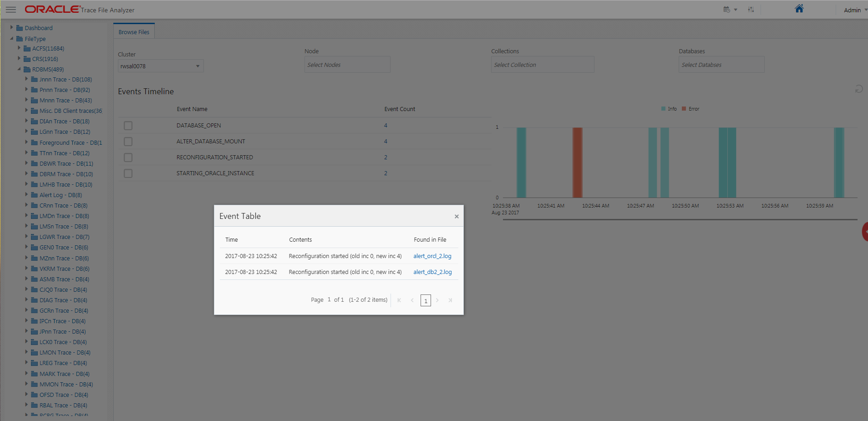Select the Browse Files tab
The image size is (868, 421).
click(x=134, y=32)
